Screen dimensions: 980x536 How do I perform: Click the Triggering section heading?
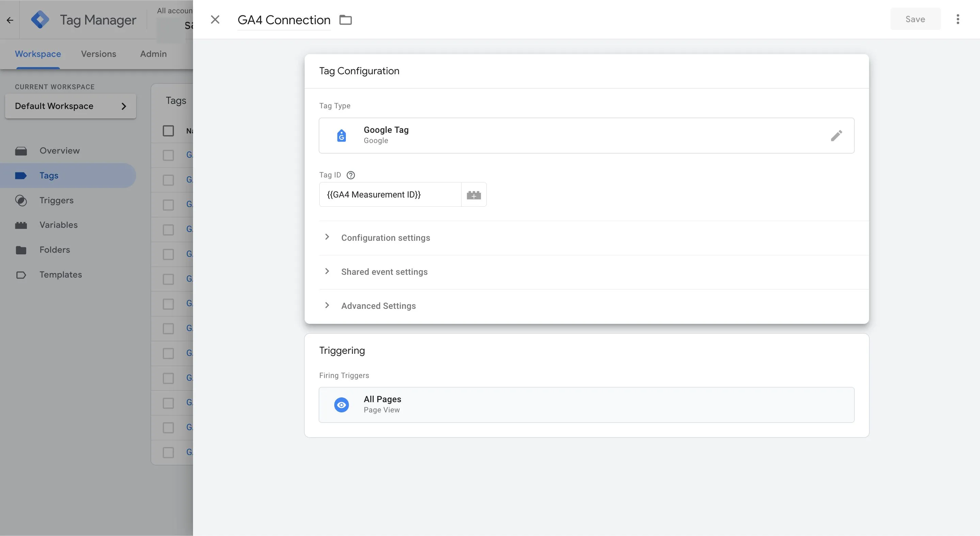coord(342,350)
